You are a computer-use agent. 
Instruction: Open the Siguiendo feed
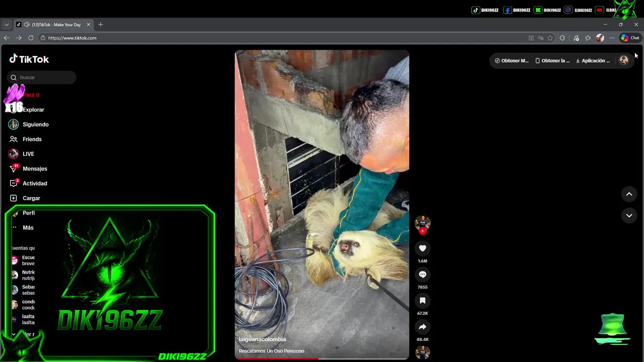(29, 124)
